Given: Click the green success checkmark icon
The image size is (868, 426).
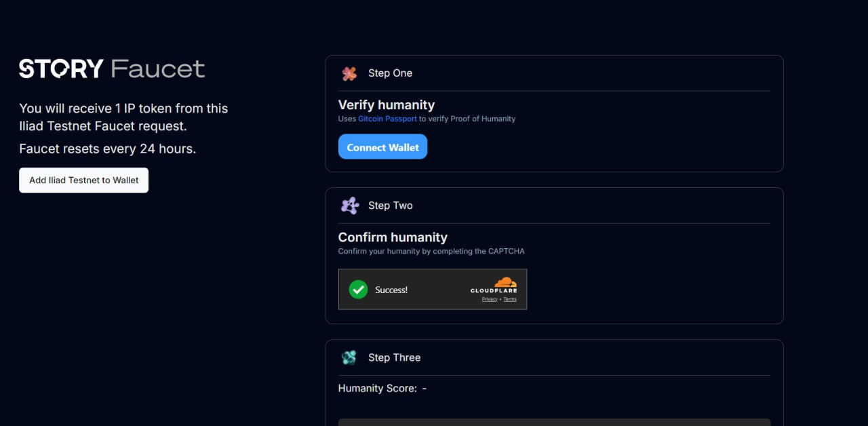Looking at the screenshot, I should [359, 289].
